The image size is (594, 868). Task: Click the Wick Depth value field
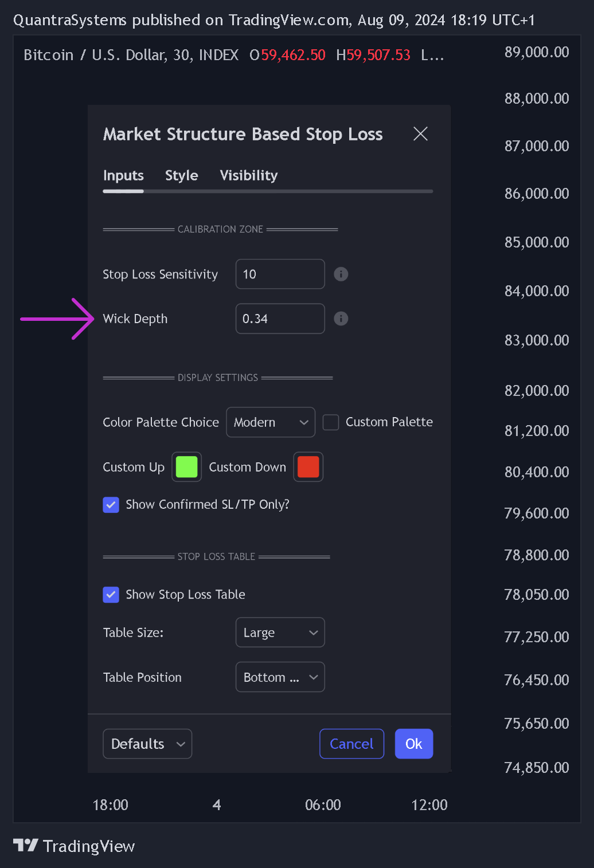[x=280, y=319]
